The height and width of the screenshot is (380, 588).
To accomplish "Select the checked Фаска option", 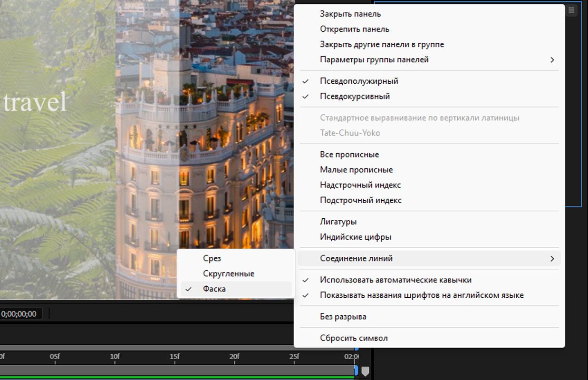I will point(236,289).
